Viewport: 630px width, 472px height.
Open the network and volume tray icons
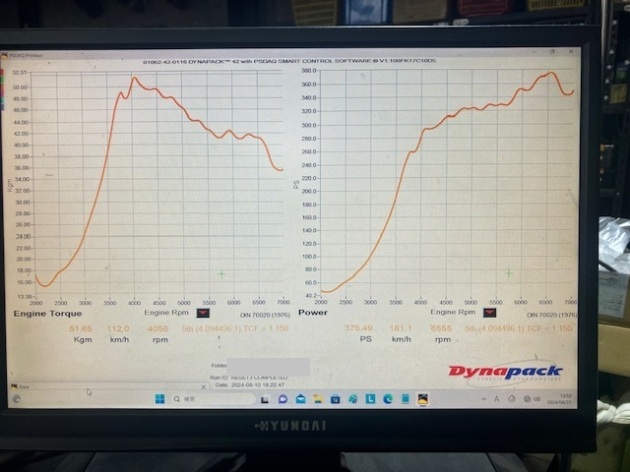tap(532, 399)
